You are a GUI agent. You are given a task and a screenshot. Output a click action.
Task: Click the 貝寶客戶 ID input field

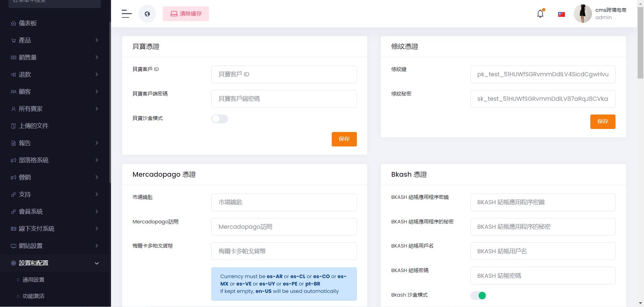coord(284,74)
